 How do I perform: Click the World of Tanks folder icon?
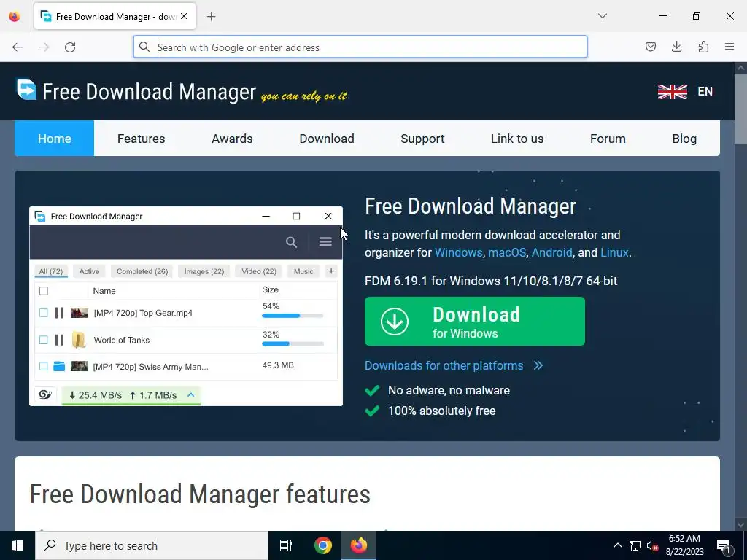(x=79, y=340)
